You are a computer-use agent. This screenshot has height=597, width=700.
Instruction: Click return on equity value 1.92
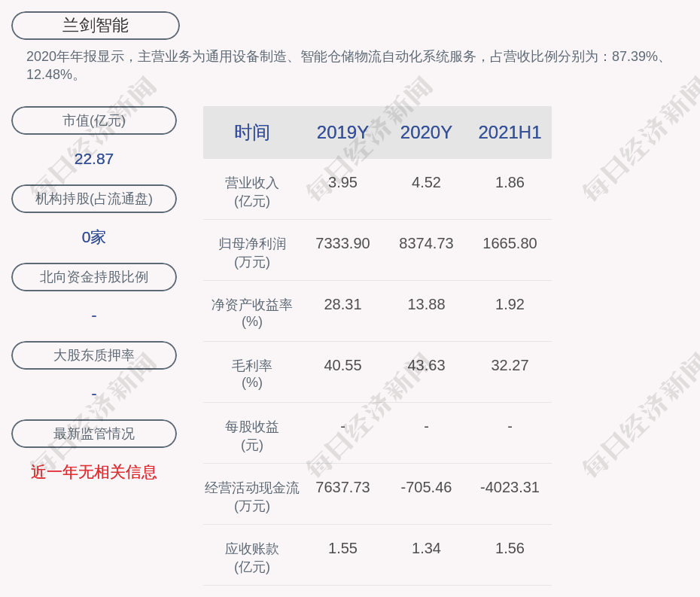coord(510,305)
